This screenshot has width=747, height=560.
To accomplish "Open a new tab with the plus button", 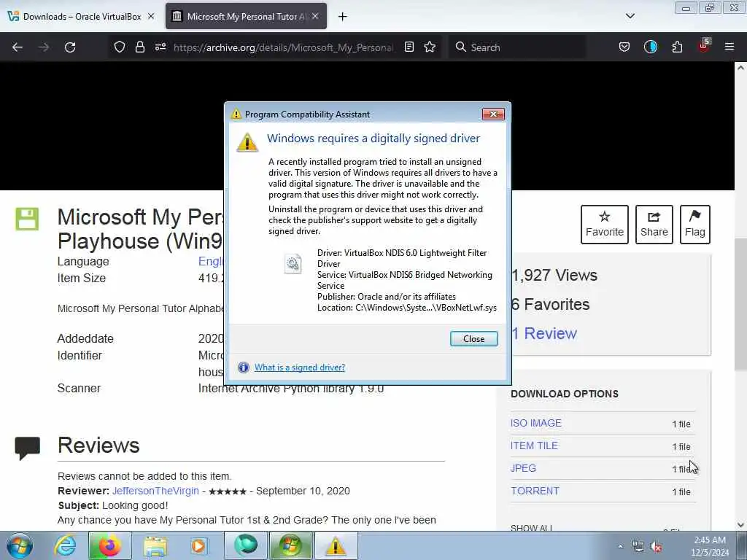I will pyautogui.click(x=343, y=17).
